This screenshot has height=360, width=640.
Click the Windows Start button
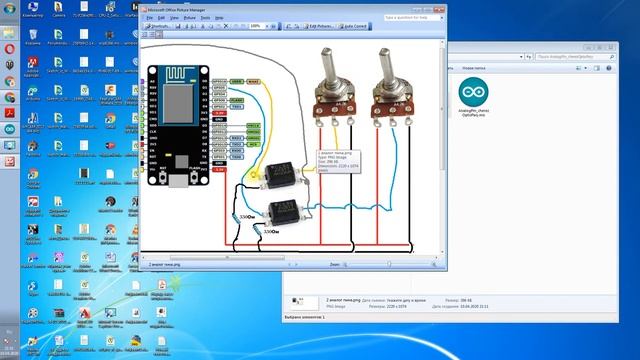pos(9,9)
